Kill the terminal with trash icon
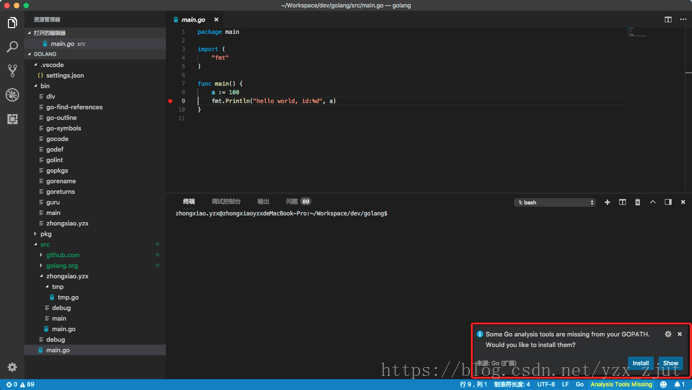692x390 pixels. (637, 202)
